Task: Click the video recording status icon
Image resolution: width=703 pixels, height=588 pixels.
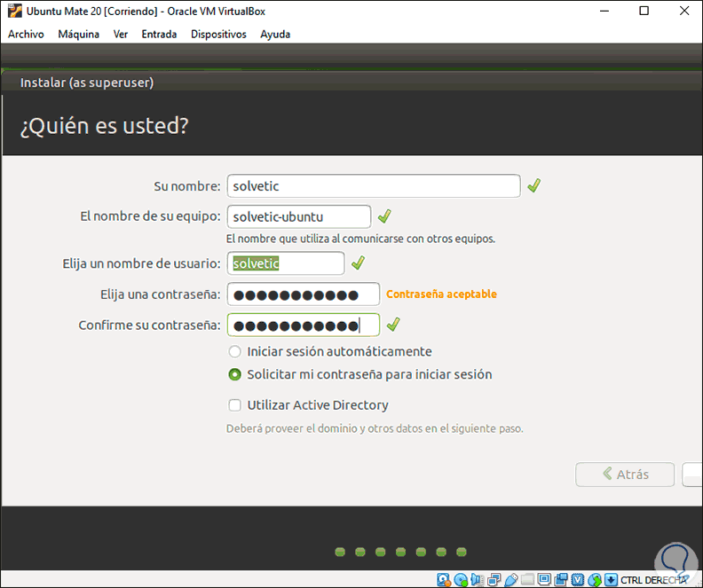Action: (x=561, y=580)
